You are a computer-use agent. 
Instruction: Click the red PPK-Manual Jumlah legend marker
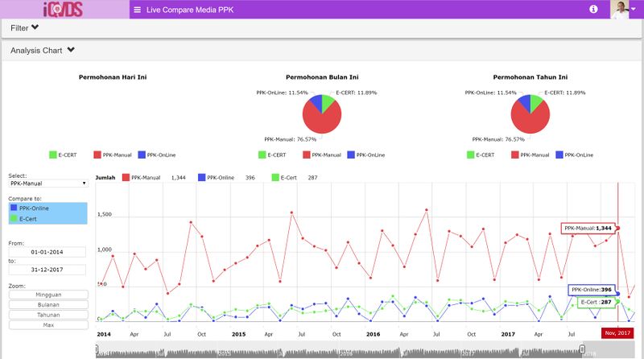tap(126, 177)
